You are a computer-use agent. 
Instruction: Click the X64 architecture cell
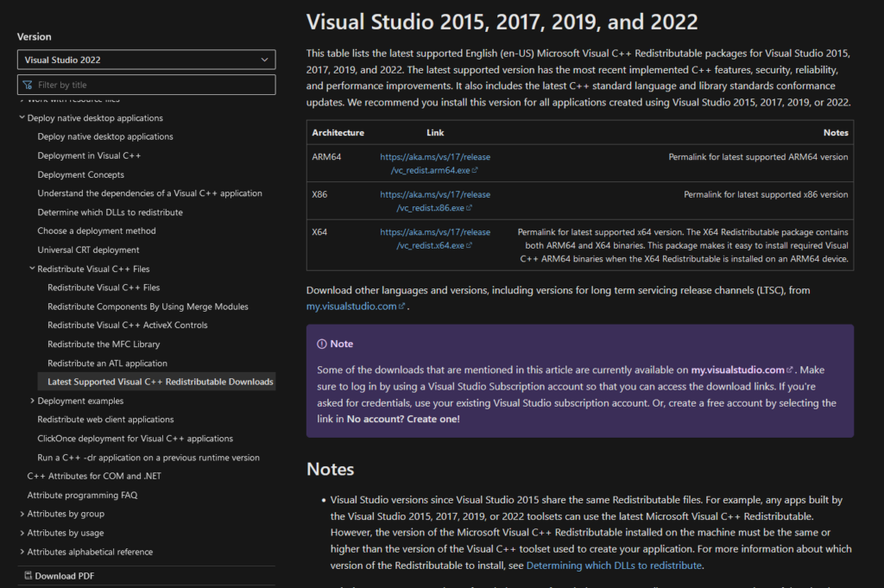[319, 232]
